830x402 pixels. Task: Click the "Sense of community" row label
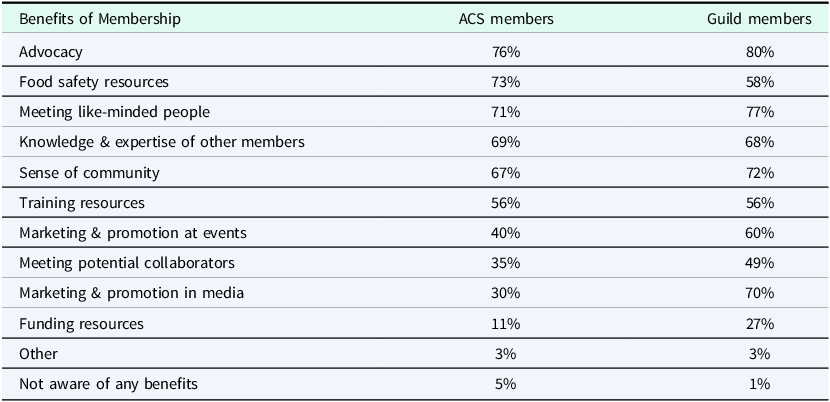pos(89,173)
